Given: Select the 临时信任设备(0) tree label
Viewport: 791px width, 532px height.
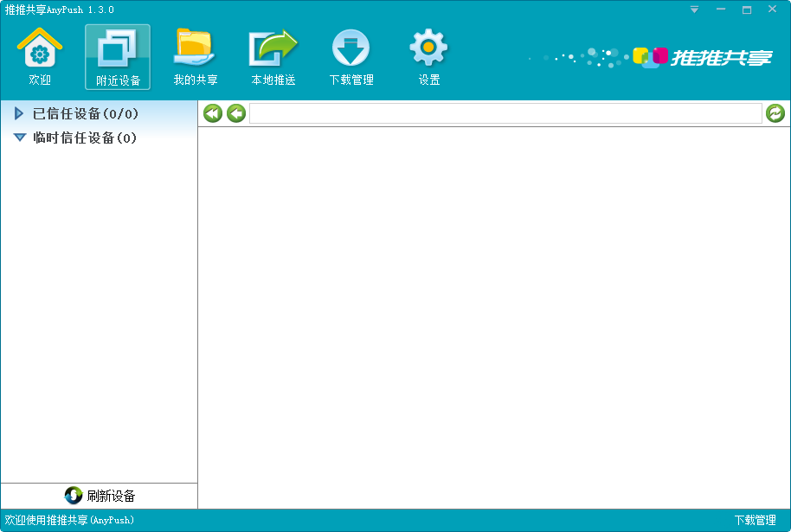Looking at the screenshot, I should point(85,138).
